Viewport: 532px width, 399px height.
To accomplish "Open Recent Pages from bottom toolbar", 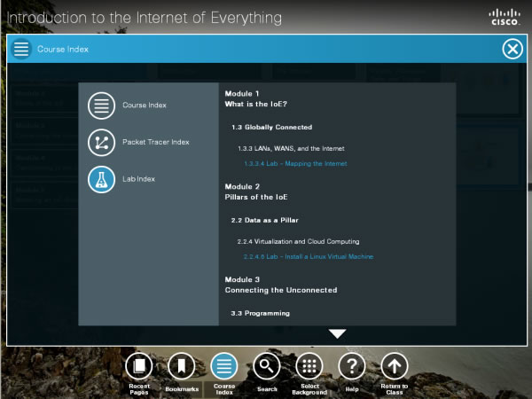I will [138, 365].
